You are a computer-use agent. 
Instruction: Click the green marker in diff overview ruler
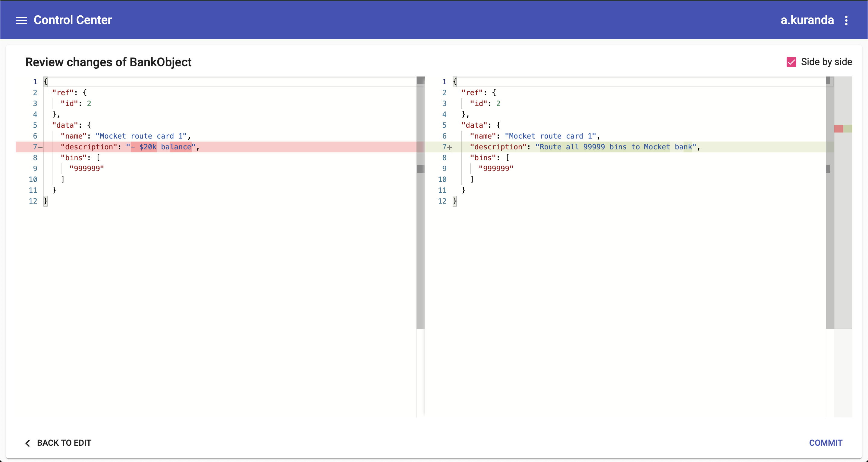tap(848, 128)
